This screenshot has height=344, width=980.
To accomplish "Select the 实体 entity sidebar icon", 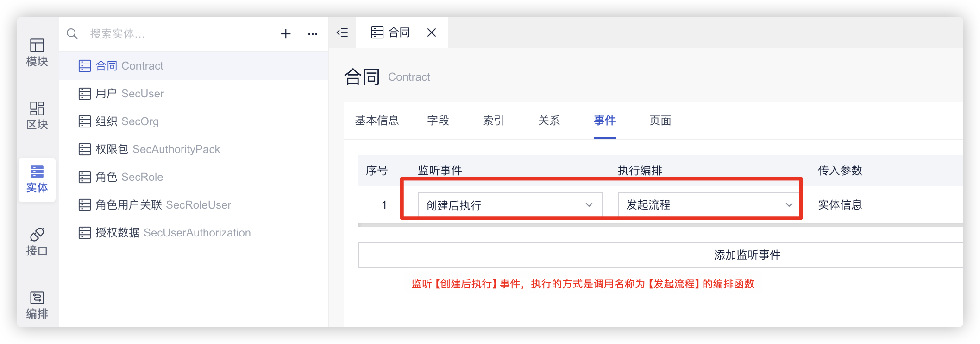I will (x=37, y=179).
